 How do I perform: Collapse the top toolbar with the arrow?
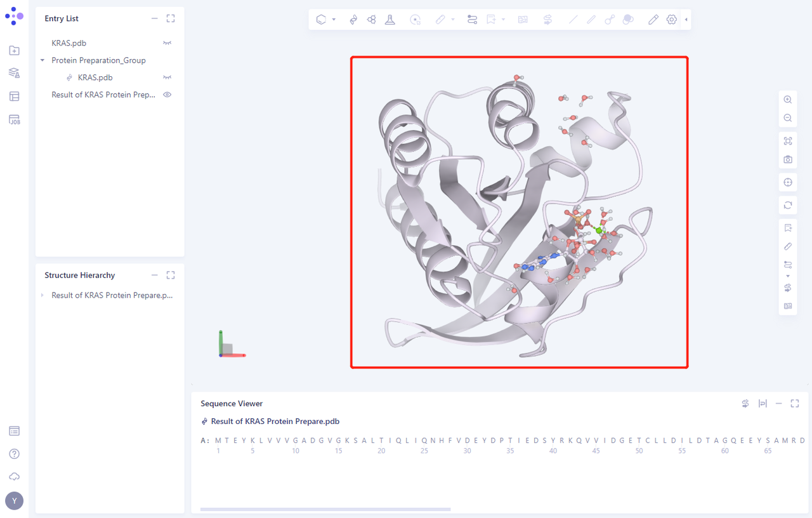(686, 20)
